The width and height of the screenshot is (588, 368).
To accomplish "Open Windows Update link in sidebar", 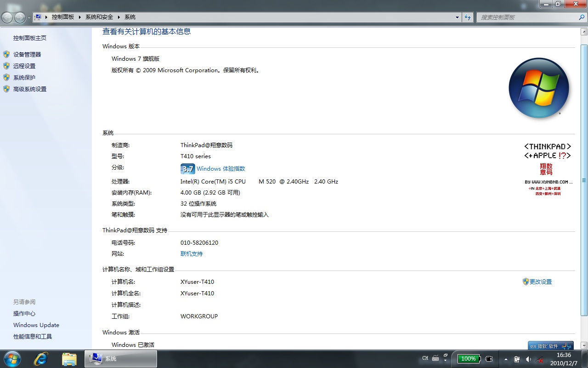I will (x=36, y=325).
